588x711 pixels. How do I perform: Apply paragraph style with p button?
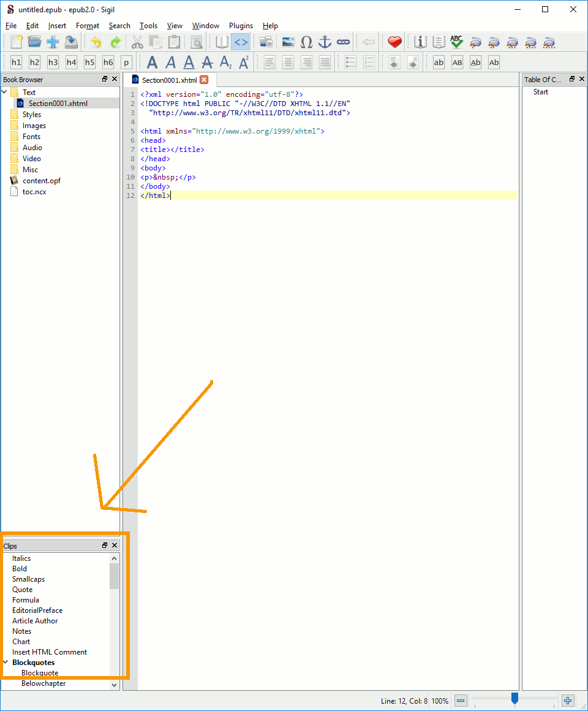tap(126, 62)
